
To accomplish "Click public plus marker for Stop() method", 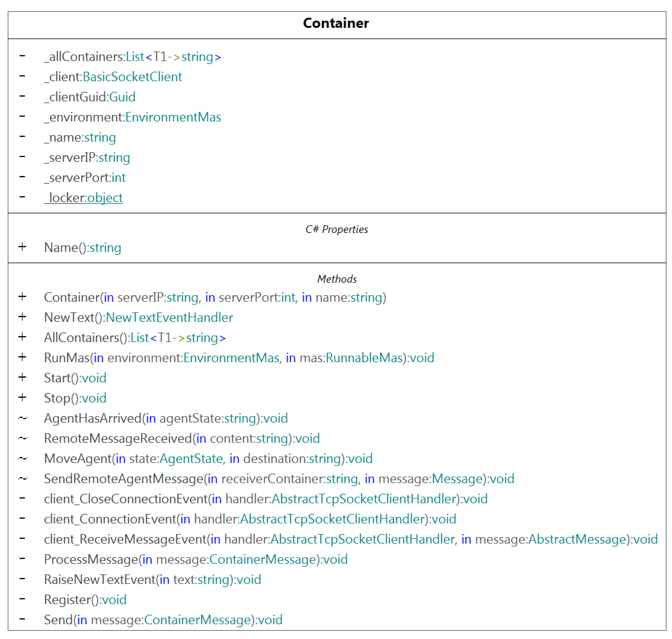I will (x=22, y=397).
